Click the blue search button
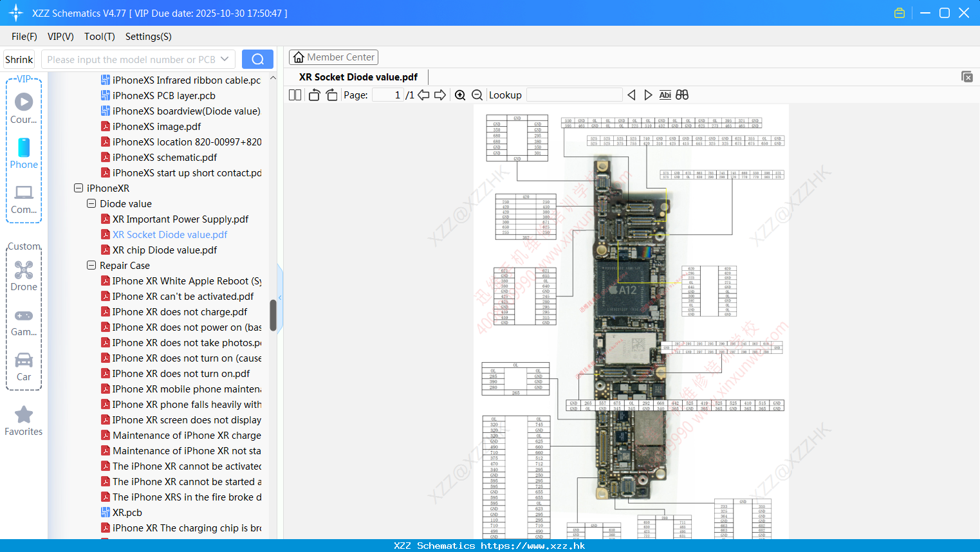 coord(257,59)
